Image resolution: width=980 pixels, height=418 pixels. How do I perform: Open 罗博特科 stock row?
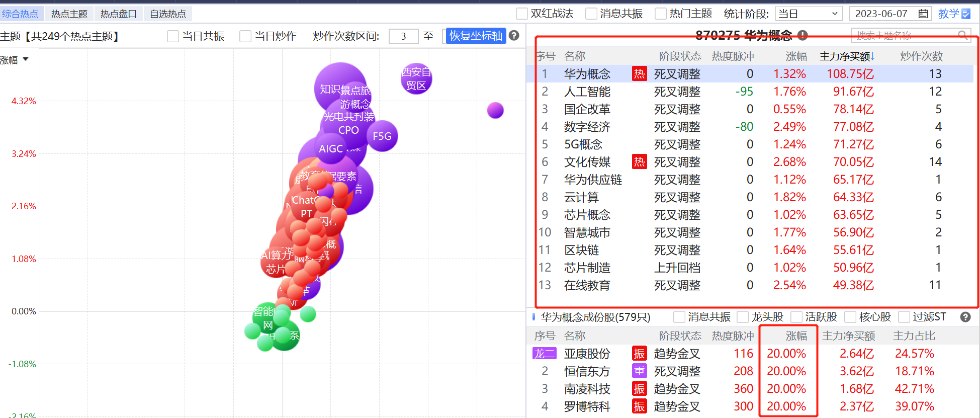pyautogui.click(x=749, y=406)
